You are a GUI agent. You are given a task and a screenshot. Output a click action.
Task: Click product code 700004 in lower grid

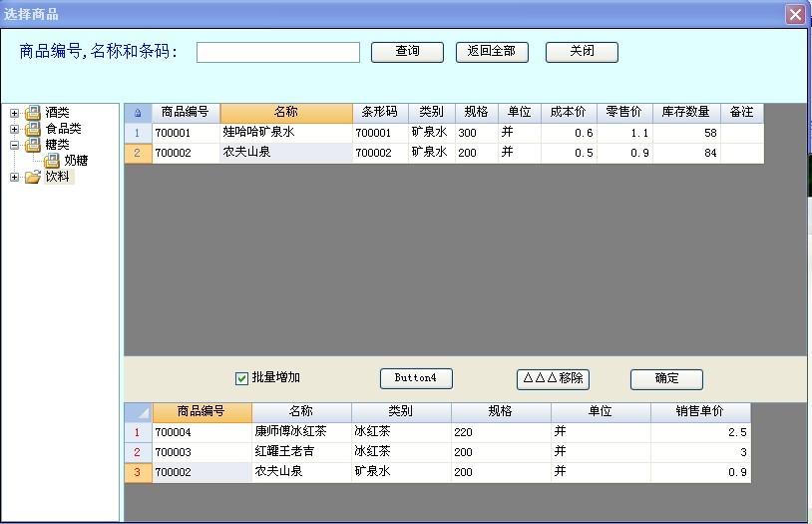(202, 432)
